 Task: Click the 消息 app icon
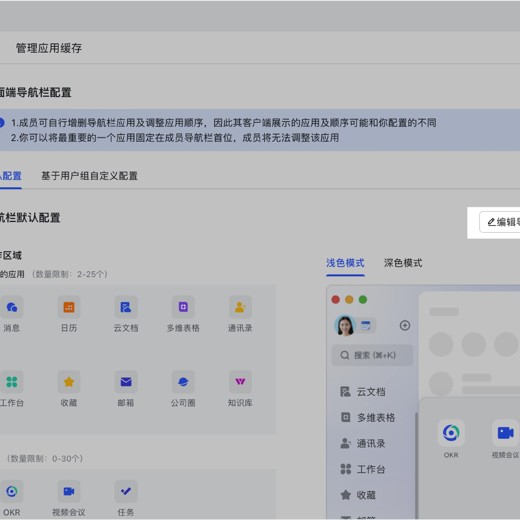coord(12,307)
